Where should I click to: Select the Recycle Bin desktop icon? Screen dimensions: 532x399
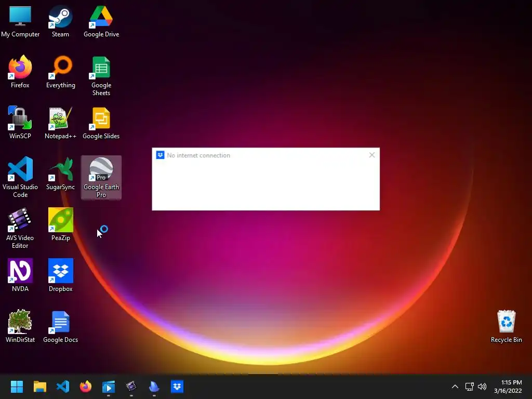tap(506, 326)
